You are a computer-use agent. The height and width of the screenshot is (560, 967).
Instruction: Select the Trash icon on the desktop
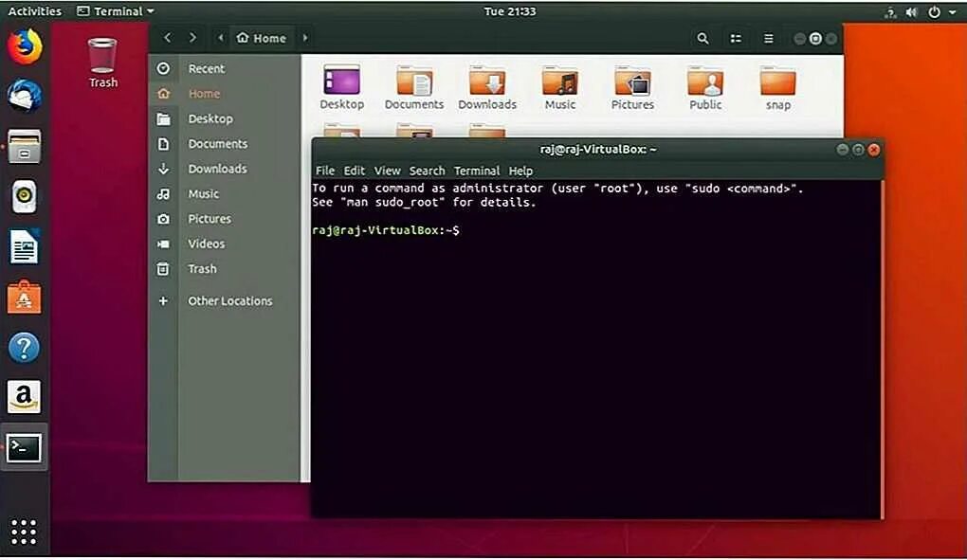102,63
